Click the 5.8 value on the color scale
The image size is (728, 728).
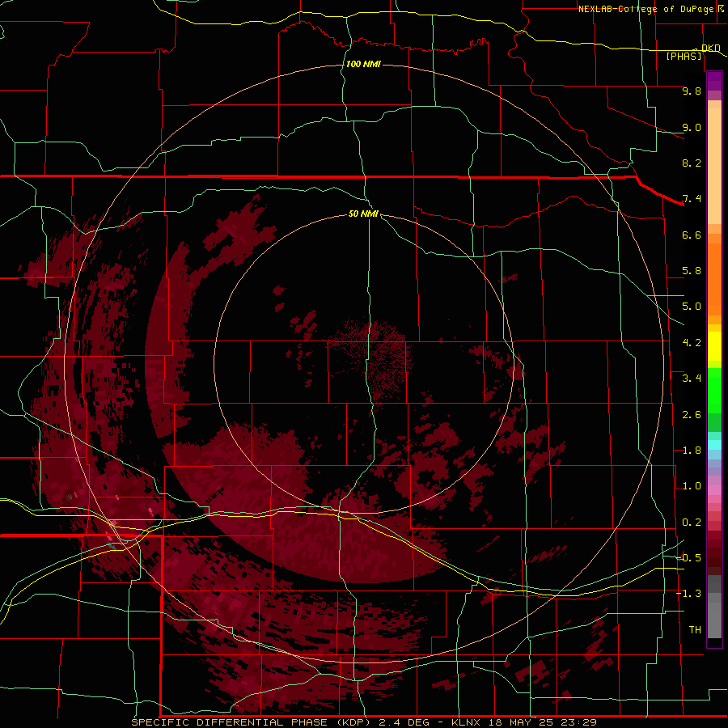692,271
